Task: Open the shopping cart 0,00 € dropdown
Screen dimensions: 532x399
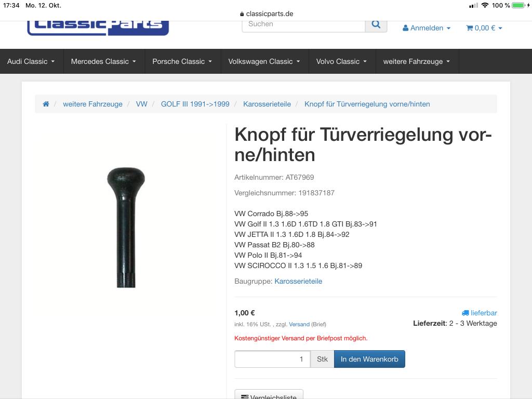Action: click(x=484, y=28)
